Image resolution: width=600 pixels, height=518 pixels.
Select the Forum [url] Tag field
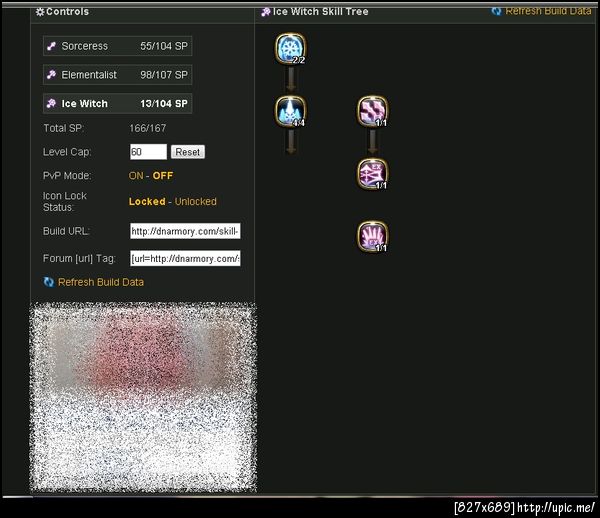coord(185,259)
